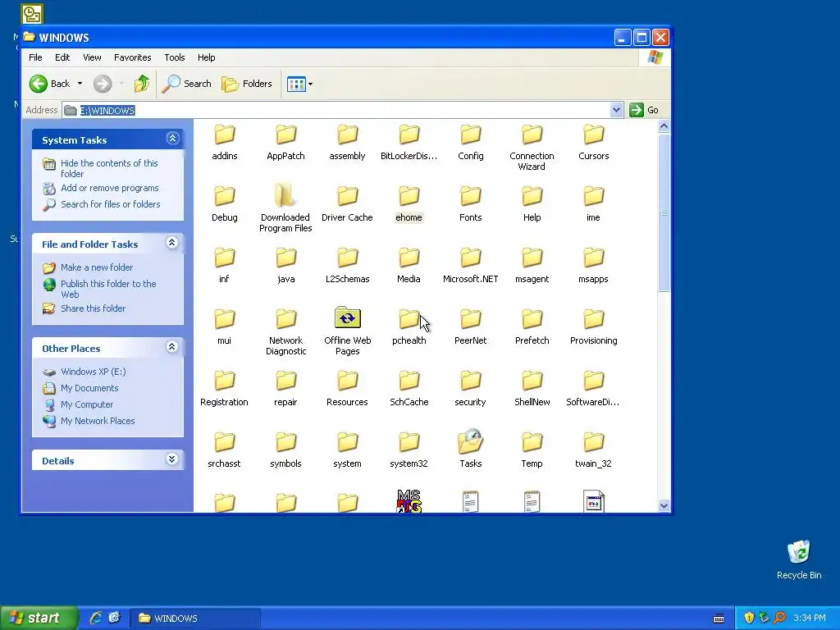Click Share this folder link
This screenshot has width=840, height=630.
point(94,308)
